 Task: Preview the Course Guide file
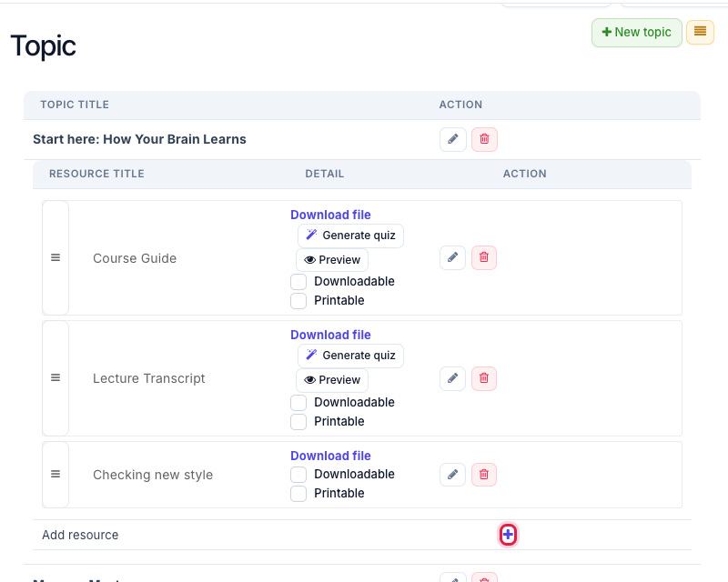point(332,260)
